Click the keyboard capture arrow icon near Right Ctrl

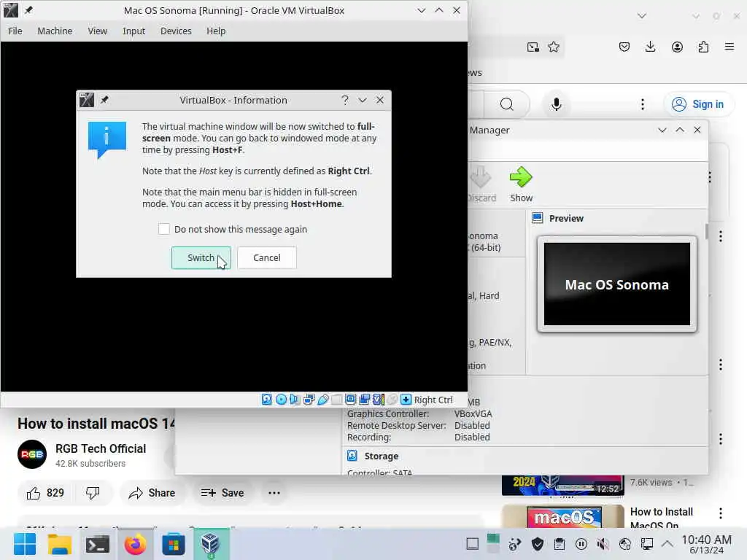click(x=406, y=400)
